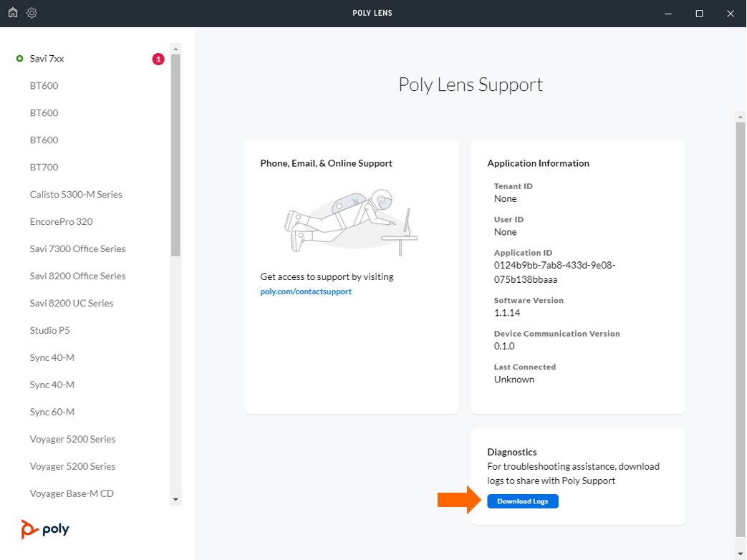Click the Home icon in title bar
The height and width of the screenshot is (560, 747).
[13, 13]
